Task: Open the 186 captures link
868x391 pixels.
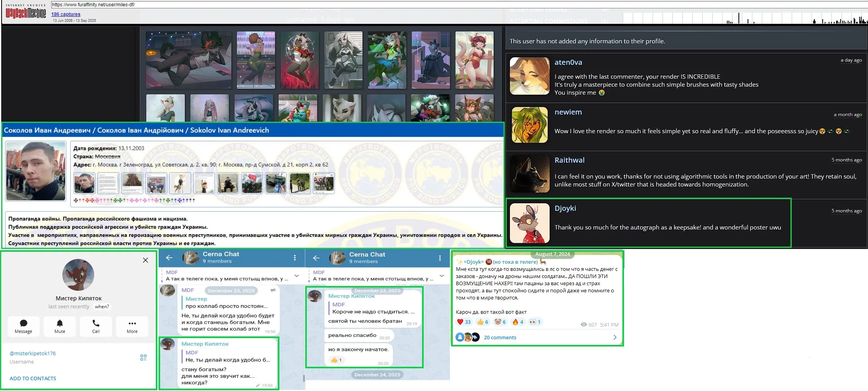Action: [x=66, y=14]
